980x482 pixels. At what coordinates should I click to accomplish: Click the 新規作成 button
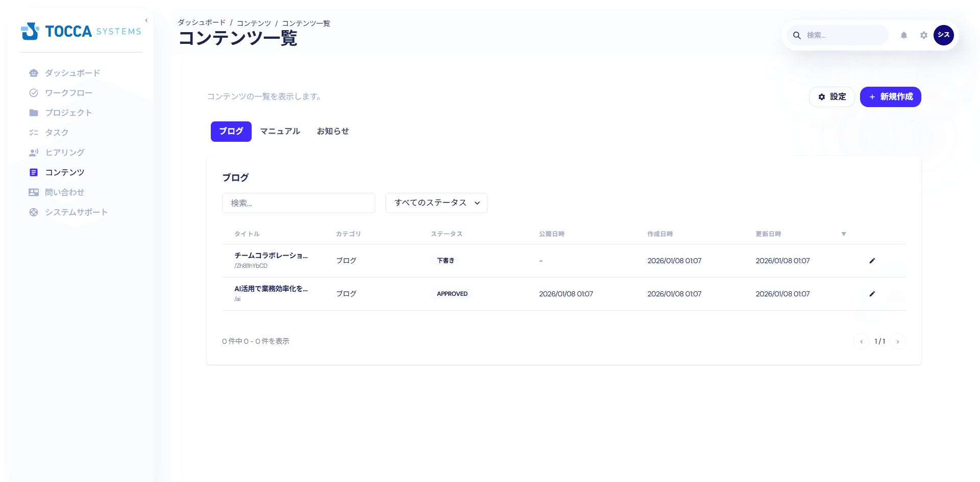[x=890, y=96]
